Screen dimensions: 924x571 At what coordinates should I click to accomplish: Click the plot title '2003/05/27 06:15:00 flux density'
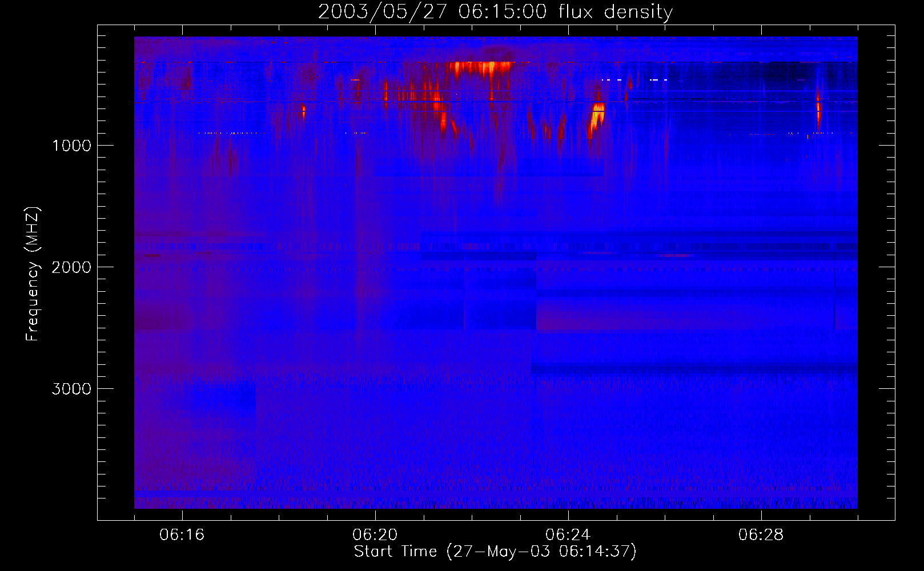click(x=495, y=12)
